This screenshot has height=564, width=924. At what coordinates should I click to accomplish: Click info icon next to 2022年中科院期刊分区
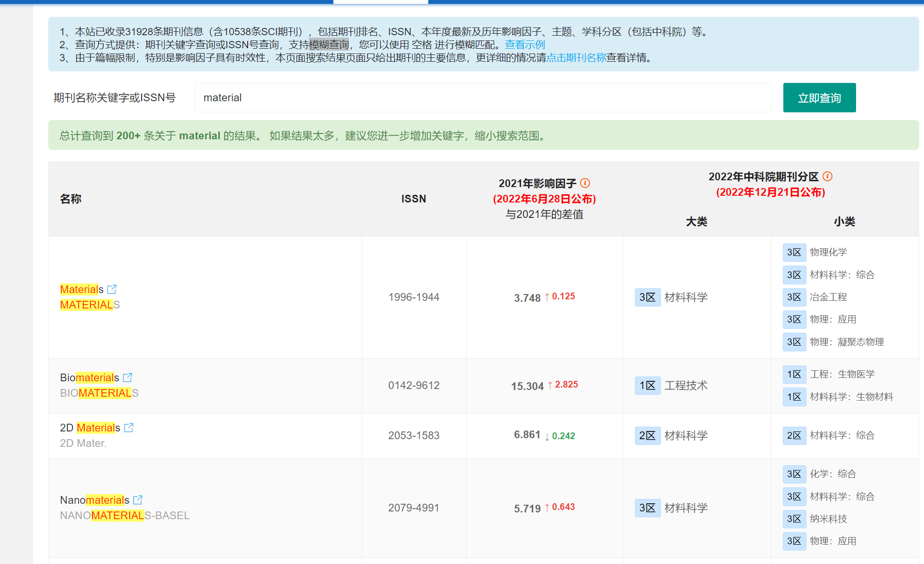(827, 176)
